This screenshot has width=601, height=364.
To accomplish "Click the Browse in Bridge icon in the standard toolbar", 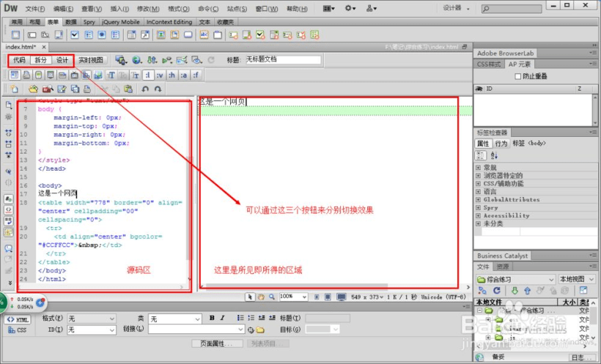I will coord(48,89).
